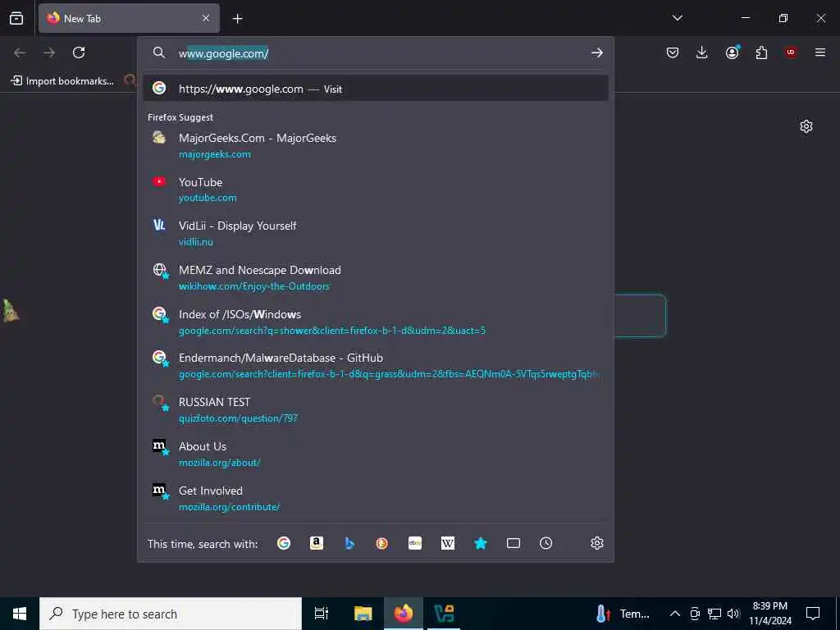
Task: Search this time with Bing
Action: click(x=349, y=543)
